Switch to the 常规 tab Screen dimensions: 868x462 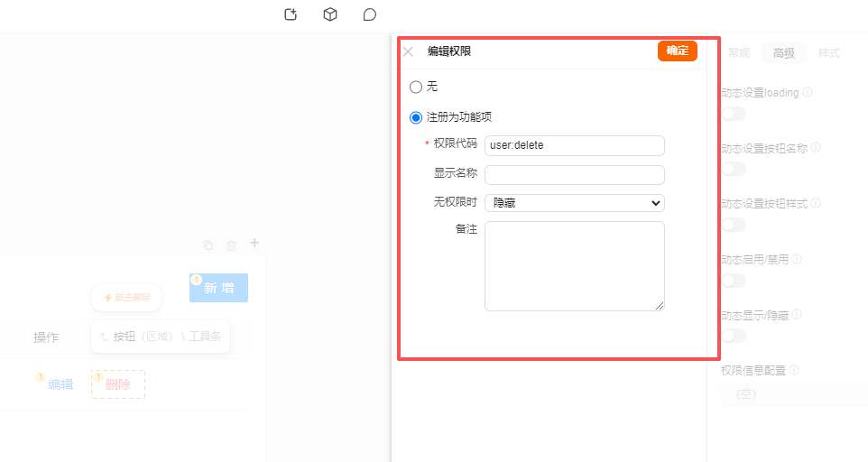(x=738, y=53)
